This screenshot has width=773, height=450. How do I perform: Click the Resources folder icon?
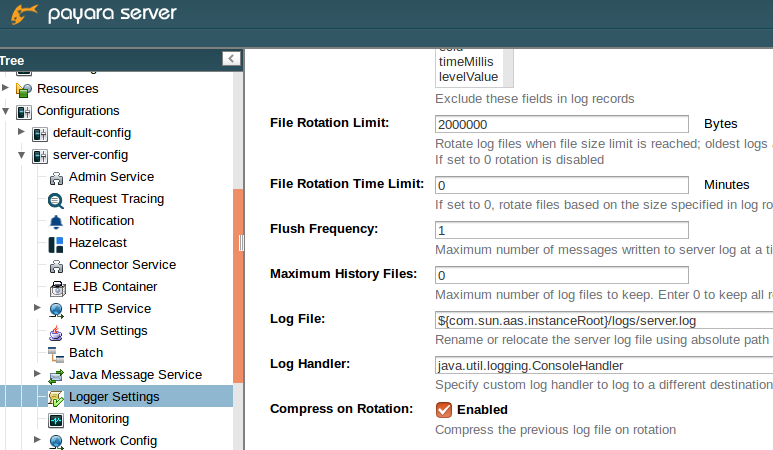pyautogui.click(x=24, y=90)
